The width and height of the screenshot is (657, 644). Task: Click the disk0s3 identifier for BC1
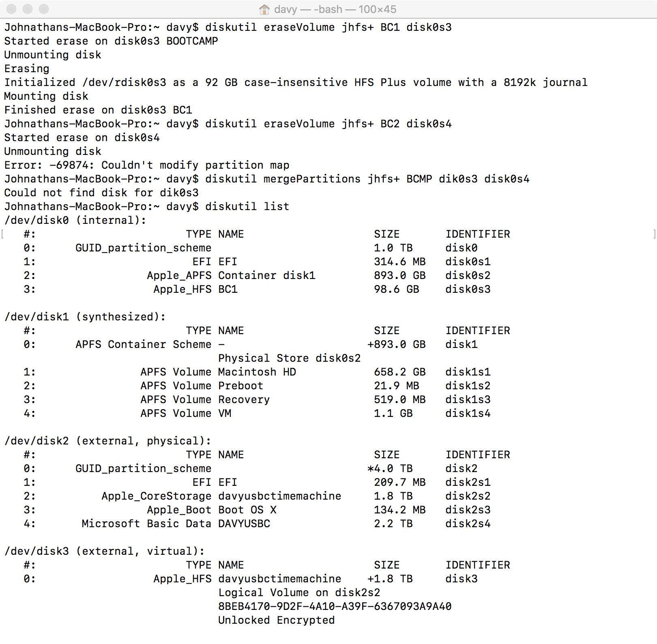click(x=468, y=289)
